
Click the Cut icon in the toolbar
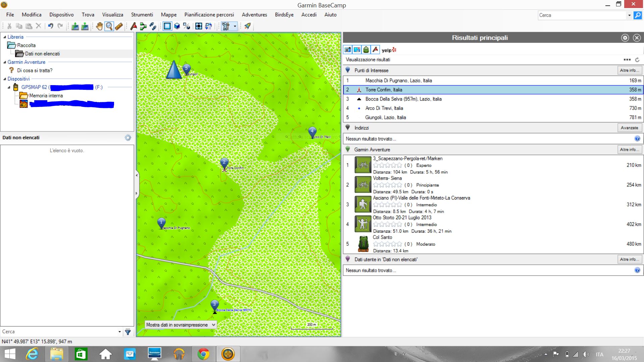(x=9, y=26)
